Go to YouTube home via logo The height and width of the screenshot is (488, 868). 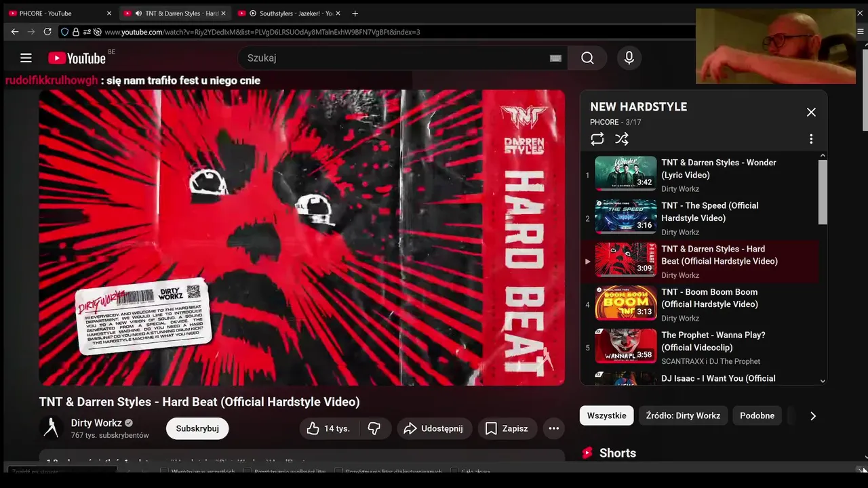point(77,58)
